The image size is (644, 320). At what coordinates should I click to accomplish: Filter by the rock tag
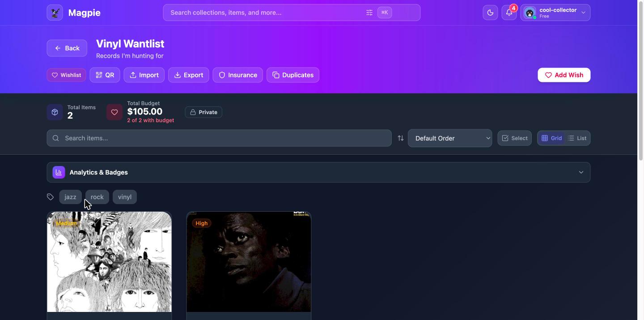97,197
